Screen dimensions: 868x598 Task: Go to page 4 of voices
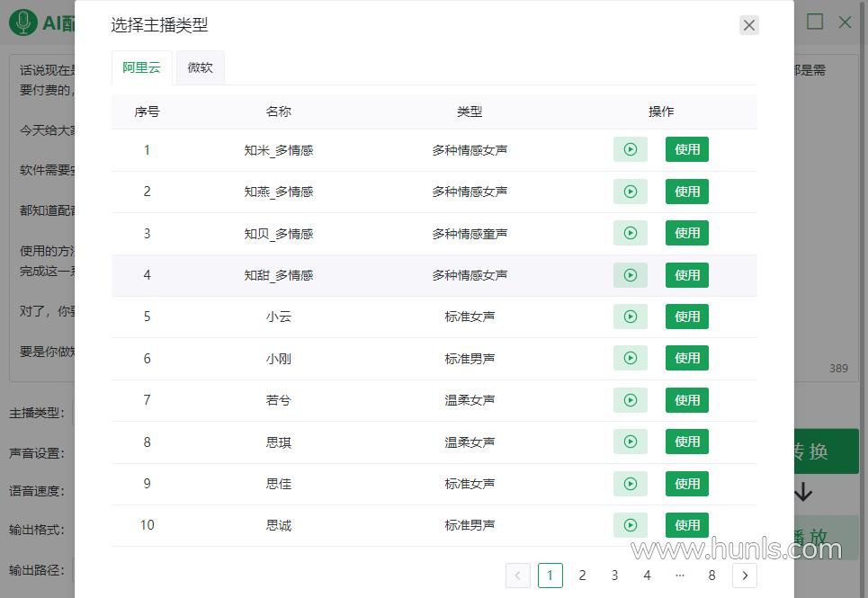point(647,576)
